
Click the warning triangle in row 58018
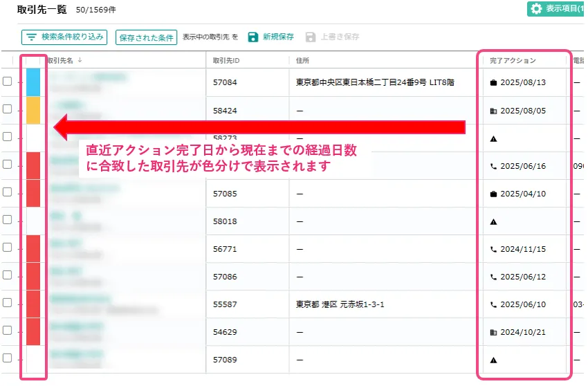[493, 222]
